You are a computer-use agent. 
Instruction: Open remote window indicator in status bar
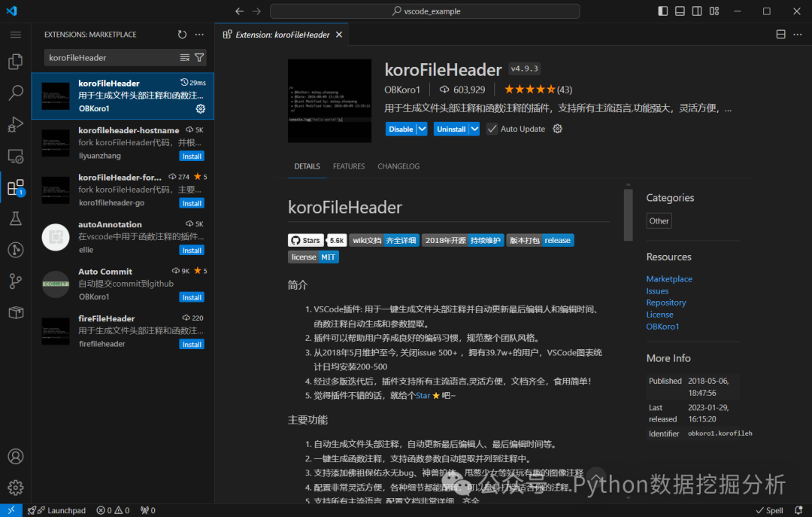click(x=11, y=510)
